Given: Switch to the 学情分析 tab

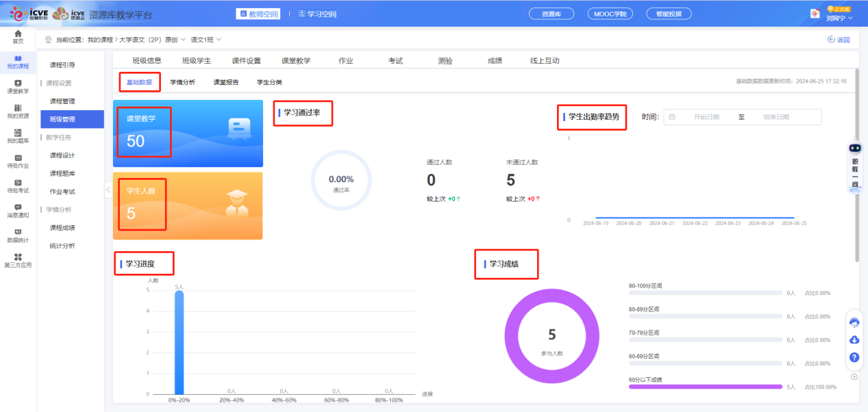Looking at the screenshot, I should pyautogui.click(x=182, y=82).
